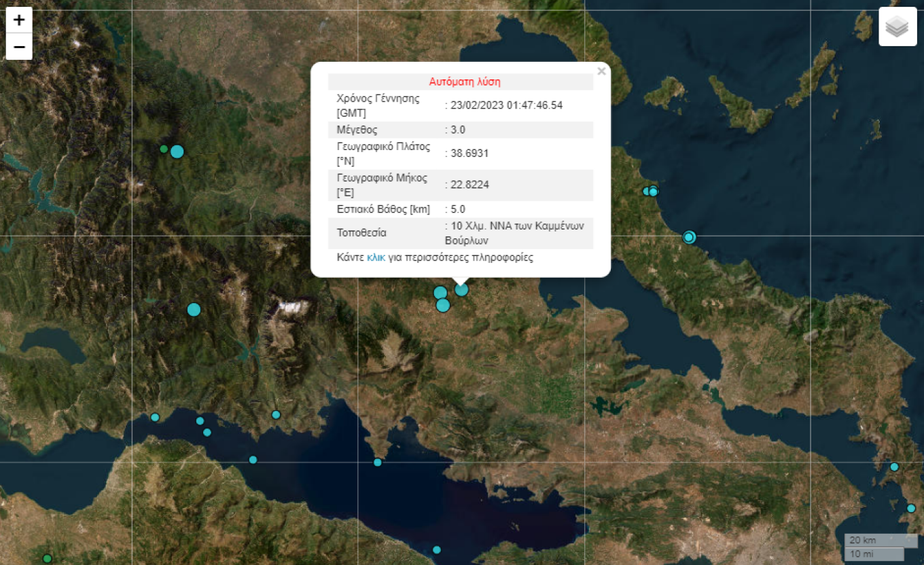
Task: Select the magnitude 3.0 value row
Action: pos(461,130)
